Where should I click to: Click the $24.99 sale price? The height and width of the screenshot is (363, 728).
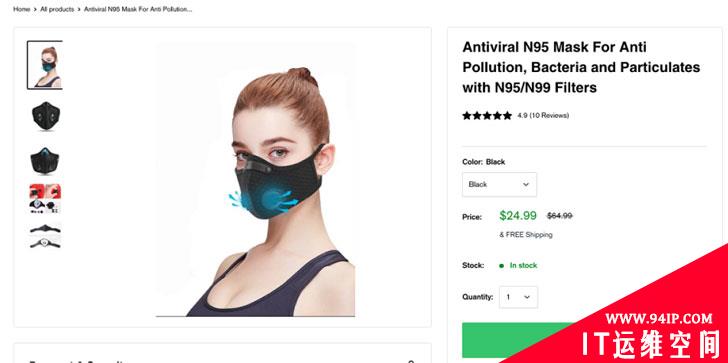518,216
